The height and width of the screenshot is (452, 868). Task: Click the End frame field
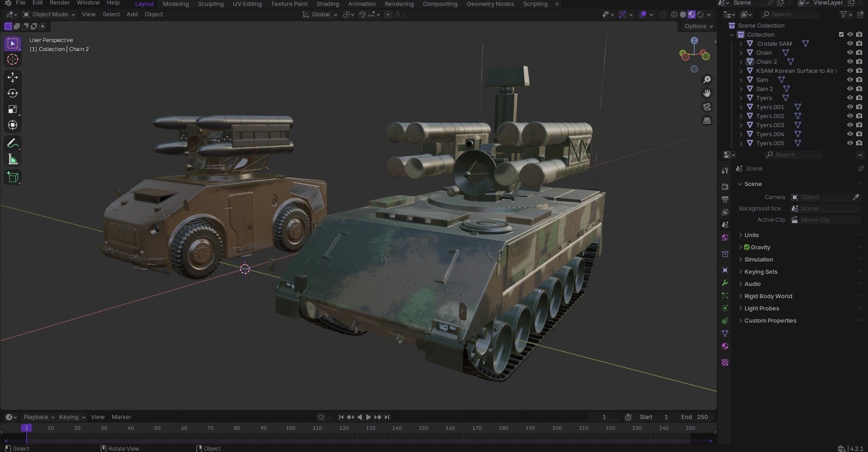click(x=695, y=417)
